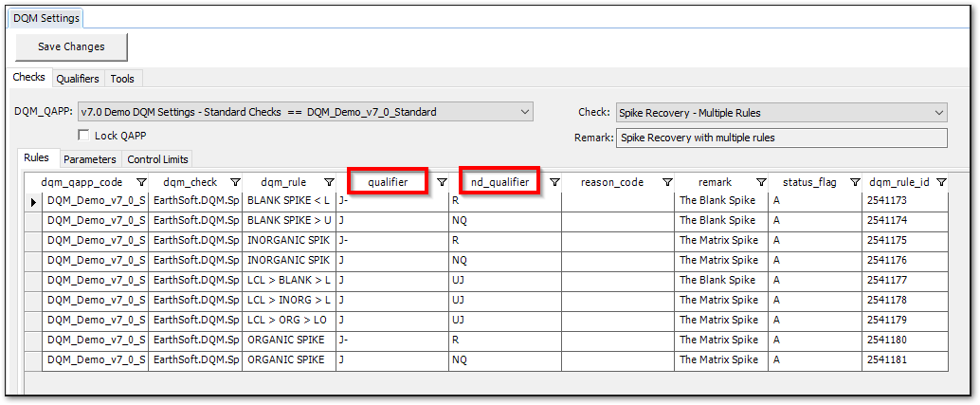Click the Save Changes button
This screenshot has width=980, height=405.
tap(71, 46)
